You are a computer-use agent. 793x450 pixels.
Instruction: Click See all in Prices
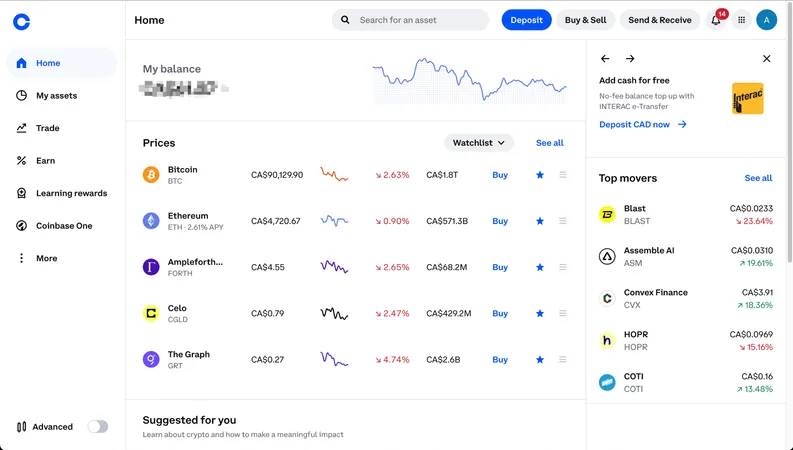(550, 143)
